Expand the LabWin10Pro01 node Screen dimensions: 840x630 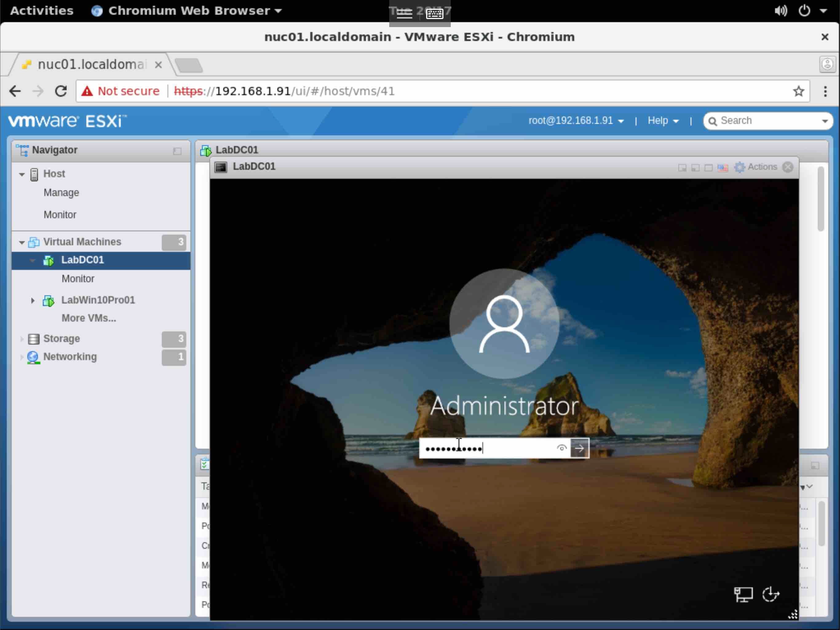click(x=33, y=301)
